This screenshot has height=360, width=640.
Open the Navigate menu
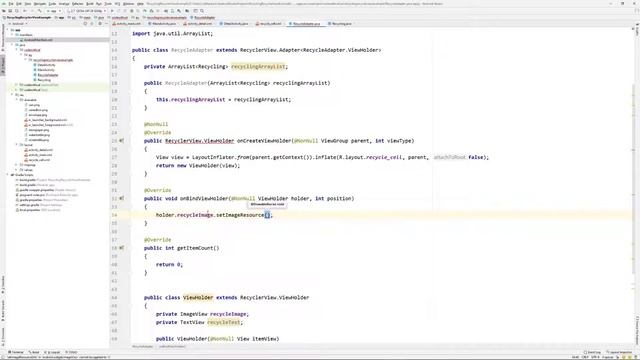[x=40, y=4]
